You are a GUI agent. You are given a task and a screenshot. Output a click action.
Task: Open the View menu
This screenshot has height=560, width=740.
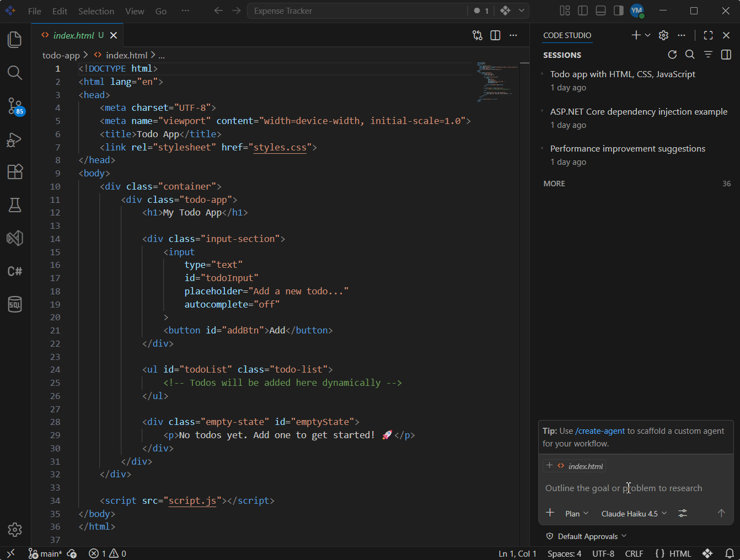135,11
